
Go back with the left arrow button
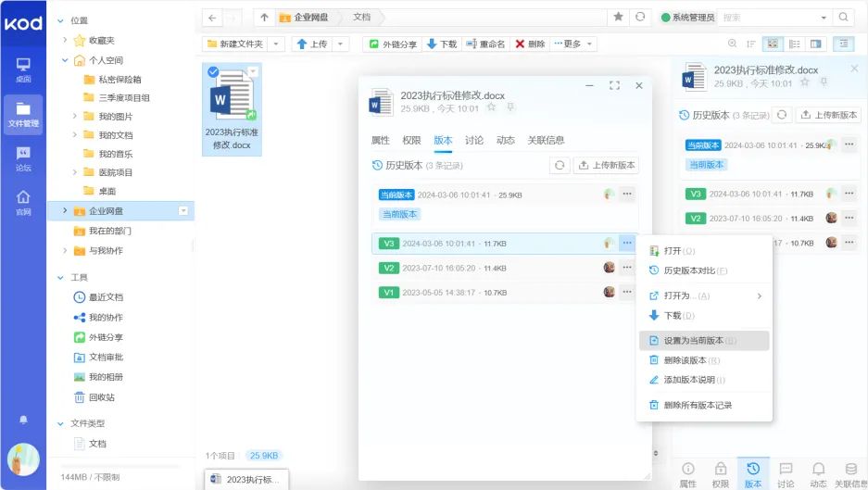212,18
